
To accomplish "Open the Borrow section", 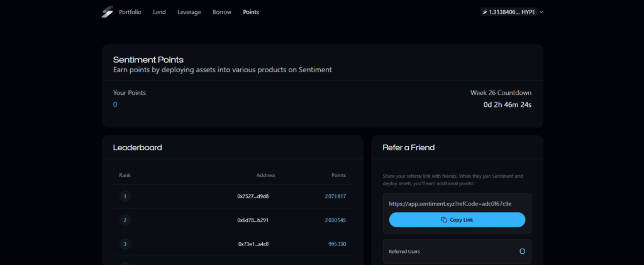I will pyautogui.click(x=221, y=12).
